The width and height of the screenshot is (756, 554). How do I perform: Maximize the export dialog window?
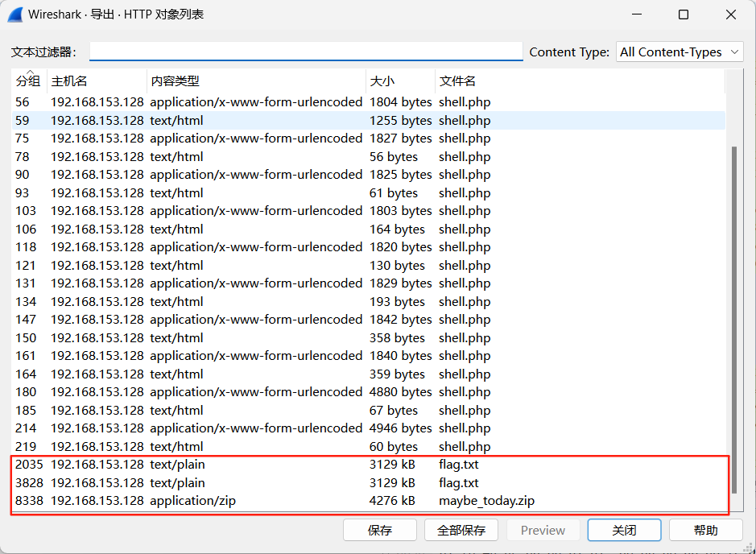click(x=684, y=14)
